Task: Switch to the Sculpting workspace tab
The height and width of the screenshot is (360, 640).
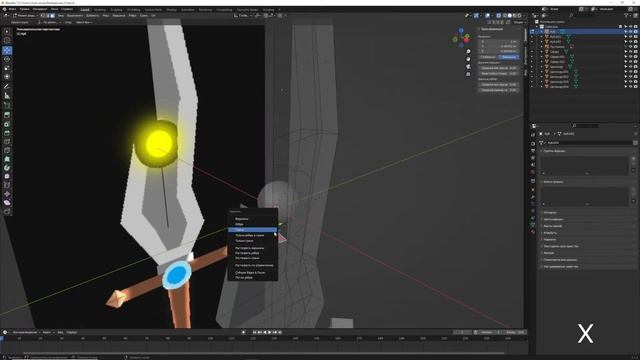Action: click(116, 9)
